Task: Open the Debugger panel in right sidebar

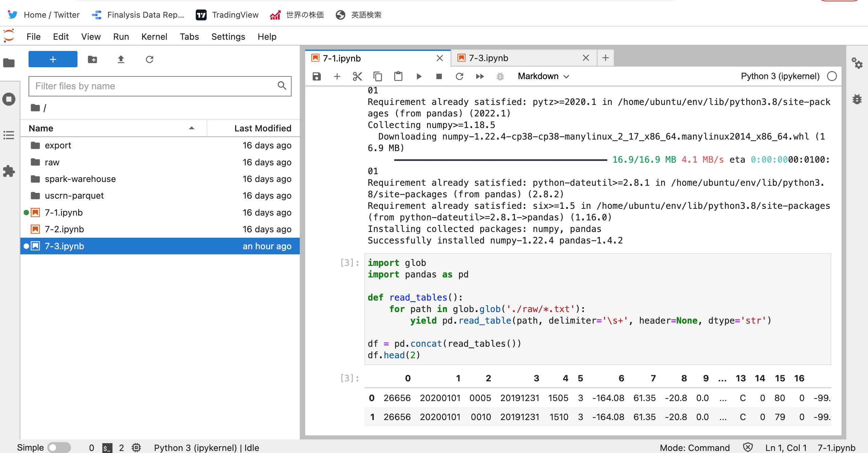Action: 857,99
